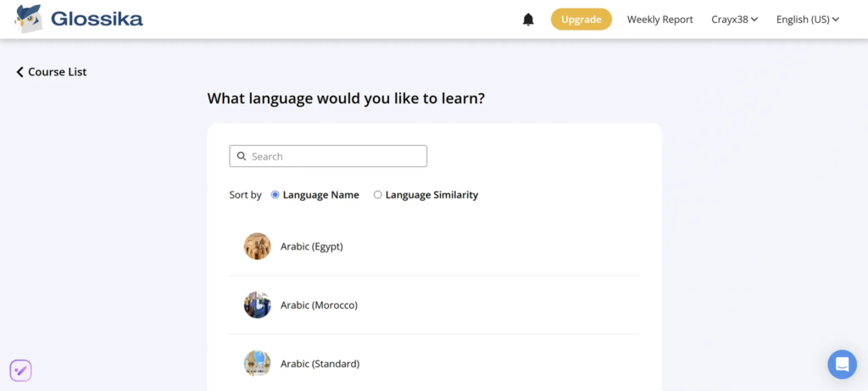Image resolution: width=868 pixels, height=391 pixels.
Task: Focus the language Search field
Action: [328, 156]
